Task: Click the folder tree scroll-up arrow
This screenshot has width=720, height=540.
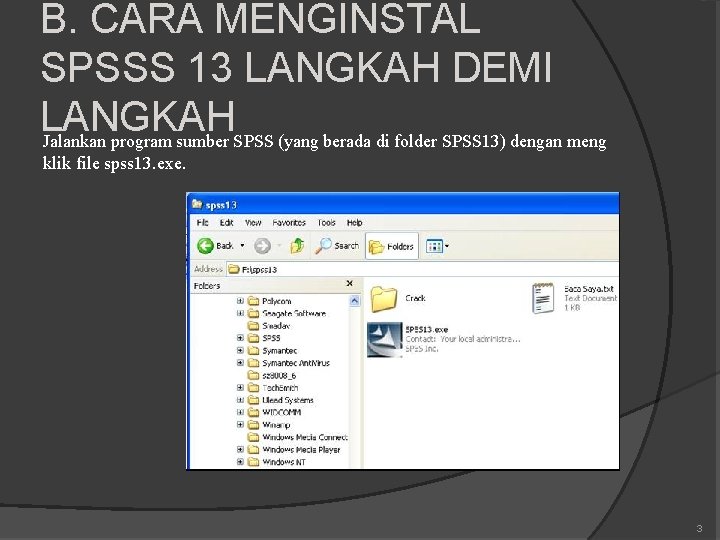Action: click(354, 301)
